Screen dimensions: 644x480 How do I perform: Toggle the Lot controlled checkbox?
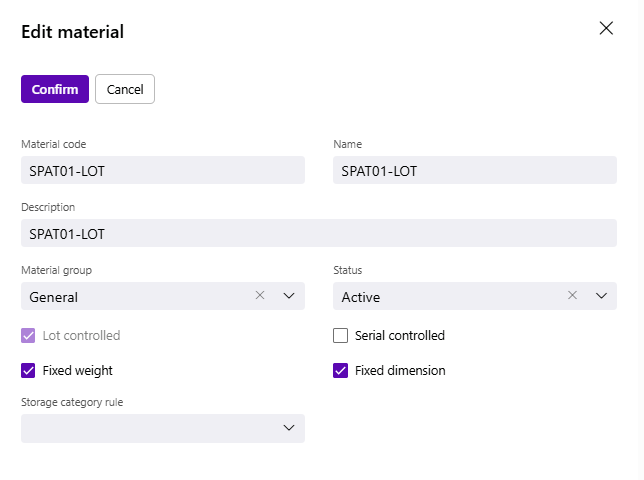pos(29,336)
